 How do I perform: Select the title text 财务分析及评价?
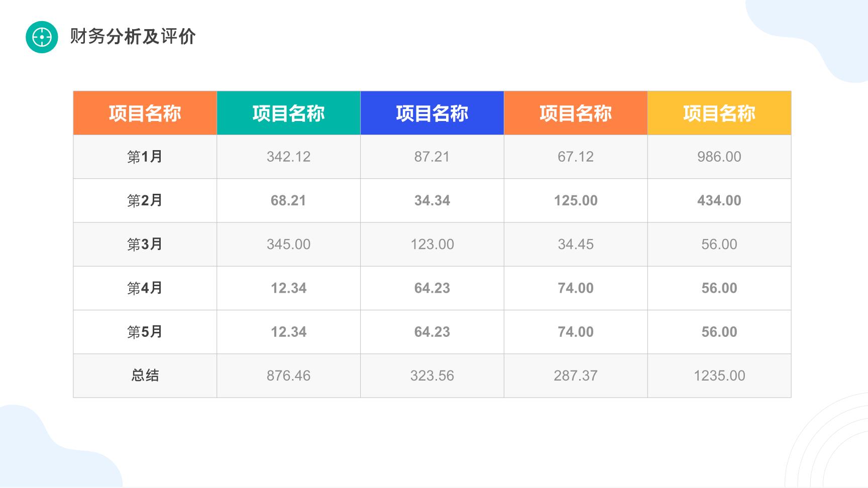pyautogui.click(x=133, y=37)
